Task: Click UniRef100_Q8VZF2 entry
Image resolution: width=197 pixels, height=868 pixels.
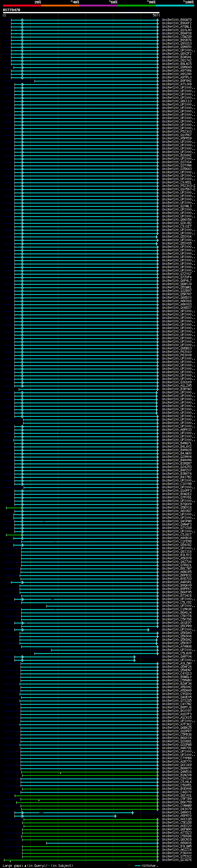Action: click(176, 54)
